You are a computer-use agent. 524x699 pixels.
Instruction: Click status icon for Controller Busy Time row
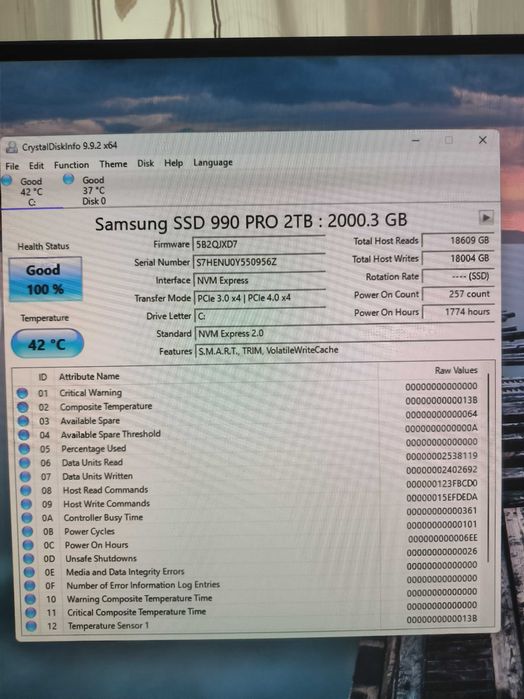point(27,518)
